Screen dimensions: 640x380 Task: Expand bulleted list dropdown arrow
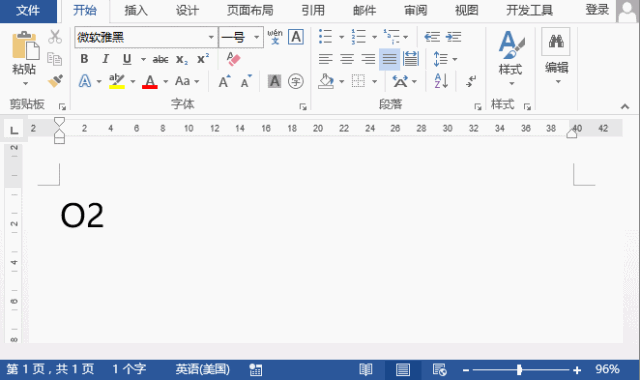pos(342,37)
